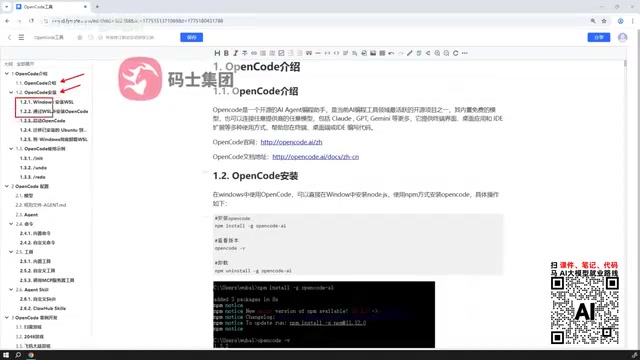Click the browser bookmark star icon
The width and height of the screenshot is (640, 360).
pos(604,21)
